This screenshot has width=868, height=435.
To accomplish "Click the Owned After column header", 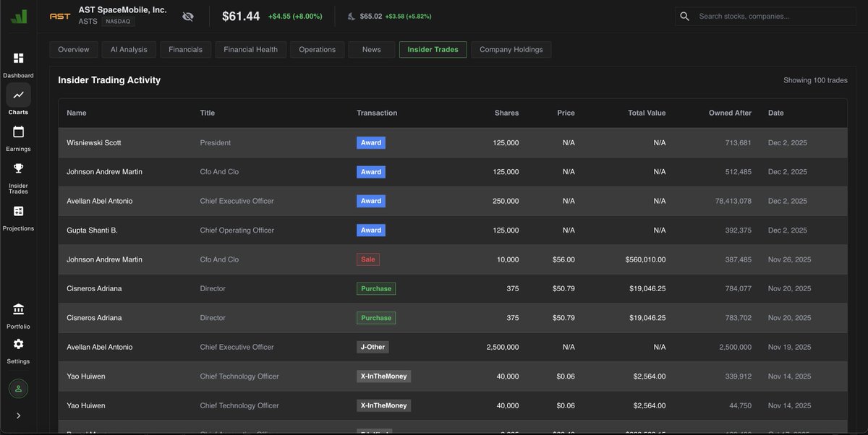I will click(730, 113).
